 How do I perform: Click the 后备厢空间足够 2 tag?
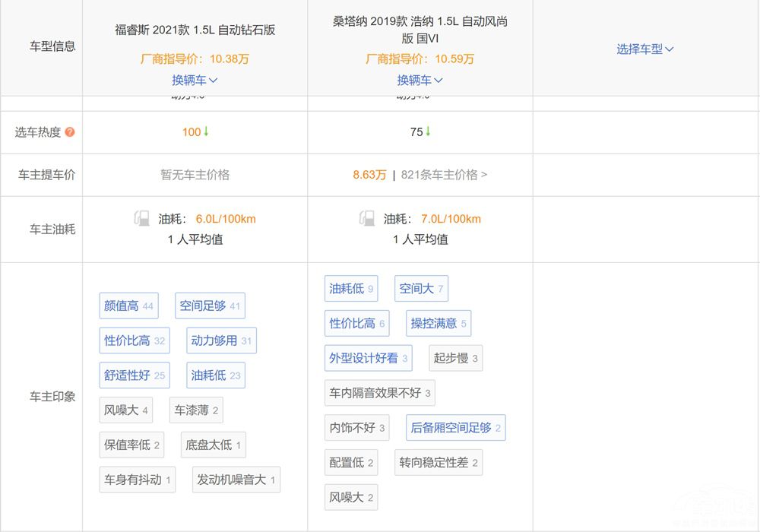[455, 428]
